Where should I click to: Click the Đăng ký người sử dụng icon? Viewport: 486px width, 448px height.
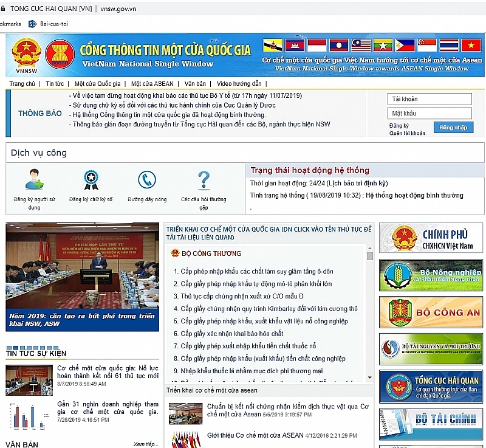pyautogui.click(x=34, y=179)
